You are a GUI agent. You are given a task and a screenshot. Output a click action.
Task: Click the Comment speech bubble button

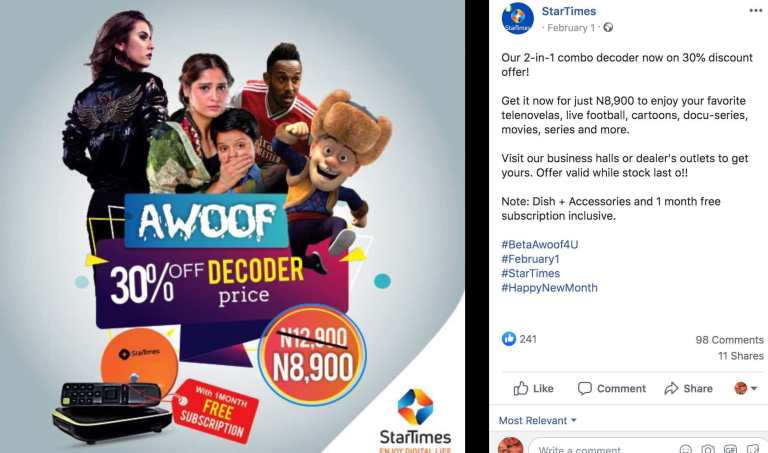(612, 388)
